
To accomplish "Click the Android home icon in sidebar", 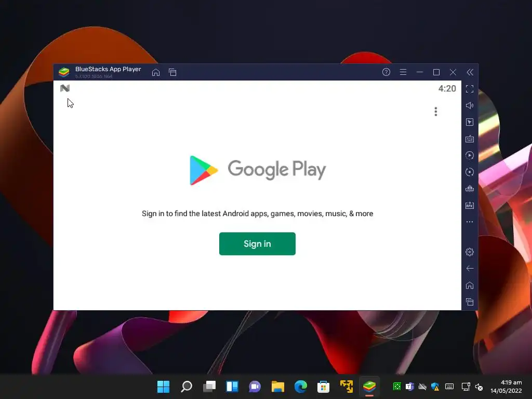I will [x=470, y=285].
